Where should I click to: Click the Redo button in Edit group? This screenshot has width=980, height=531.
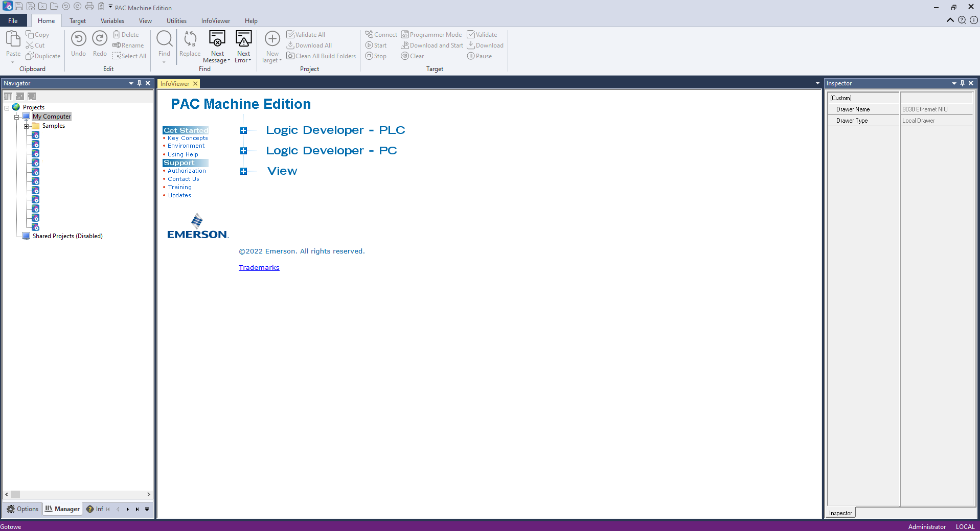[100, 43]
